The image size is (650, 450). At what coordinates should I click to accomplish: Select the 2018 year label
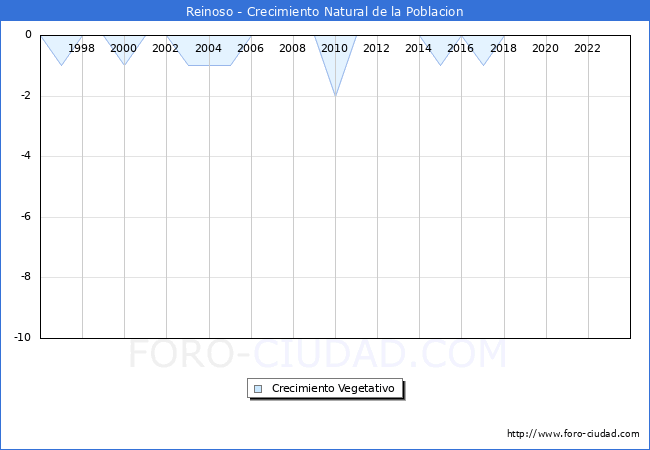pos(503,48)
